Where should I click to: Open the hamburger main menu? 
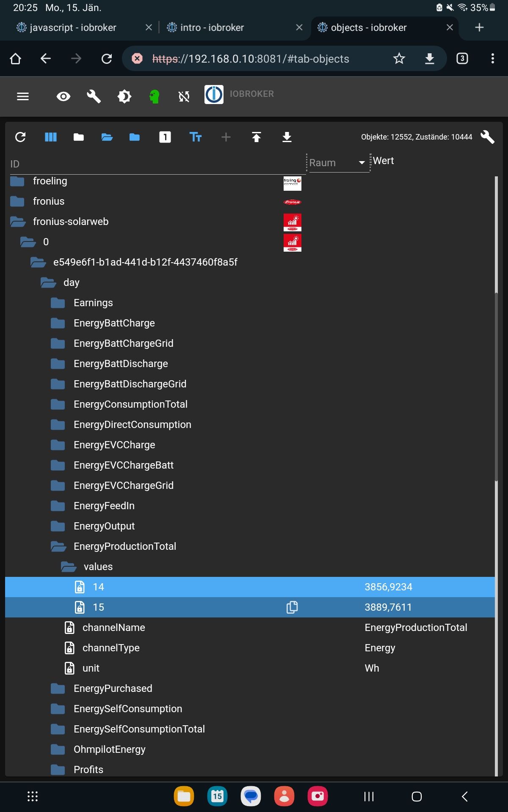point(23,96)
